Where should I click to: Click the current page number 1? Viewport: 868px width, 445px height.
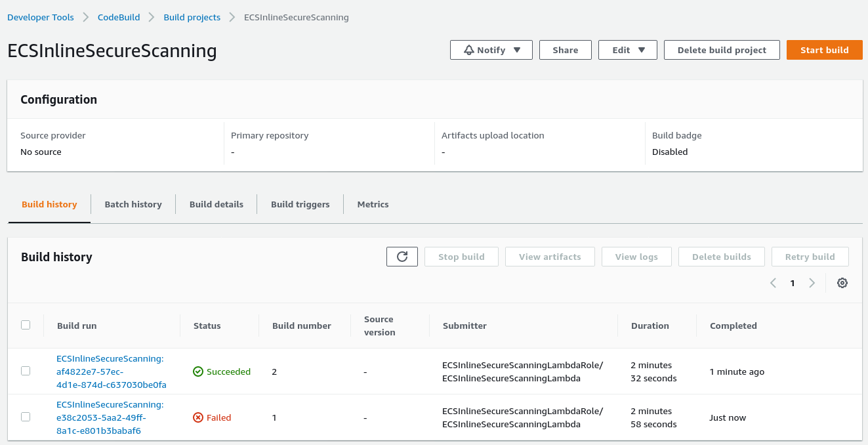pyautogui.click(x=793, y=283)
